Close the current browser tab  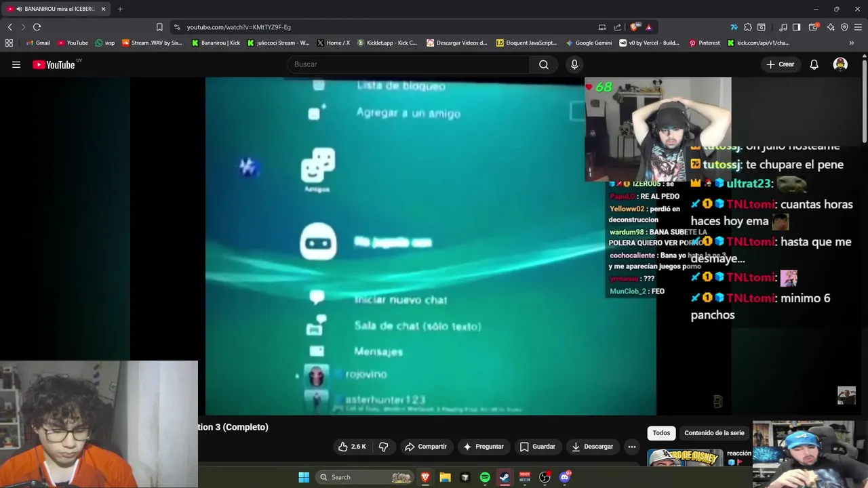pyautogui.click(x=103, y=9)
